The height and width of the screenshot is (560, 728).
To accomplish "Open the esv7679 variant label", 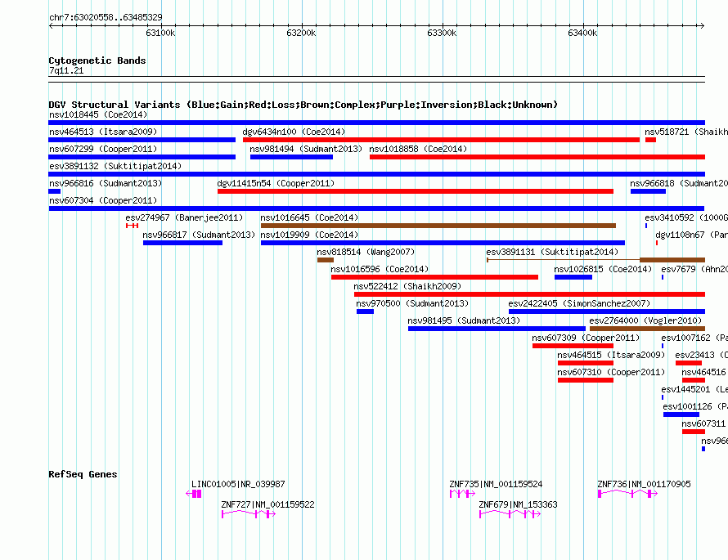I will pyautogui.click(x=694, y=269).
